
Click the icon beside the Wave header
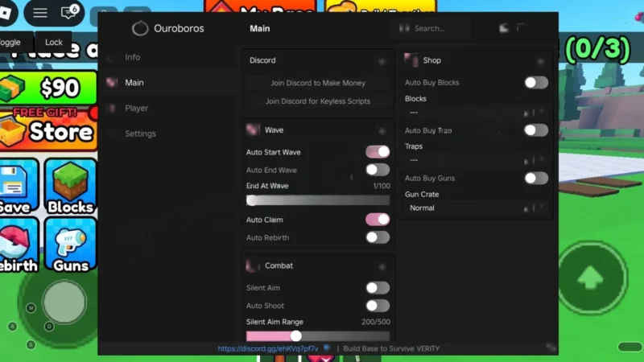click(253, 130)
